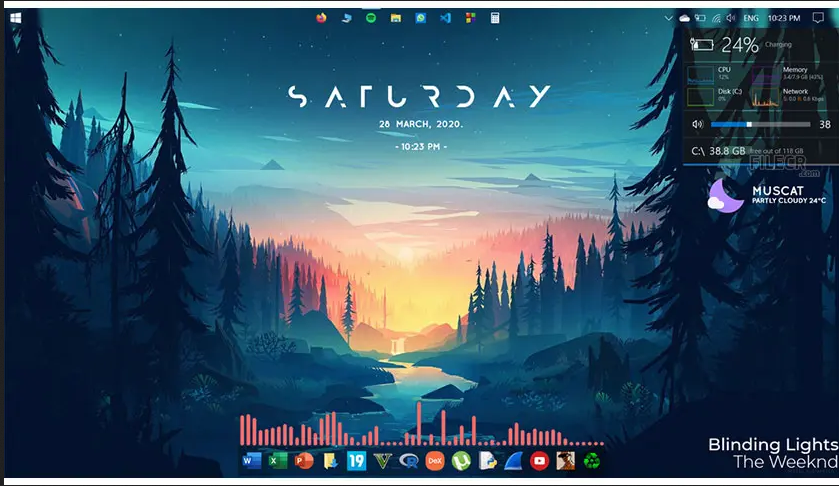This screenshot has width=839, height=486.
Task: Open the notification Action Center
Action: (818, 18)
